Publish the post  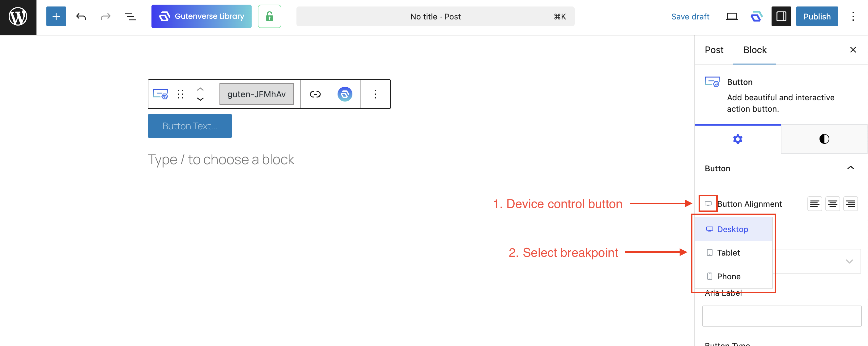[817, 16]
